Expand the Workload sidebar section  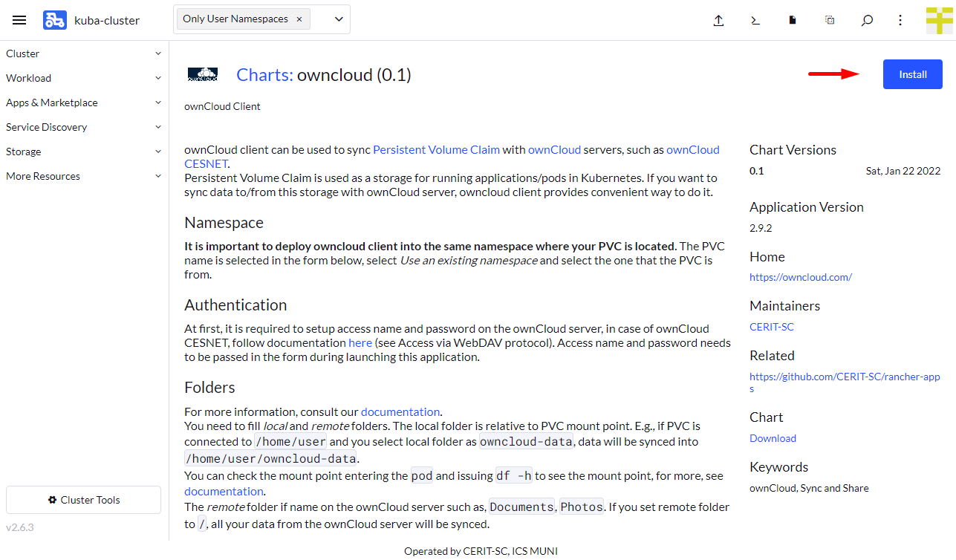tap(83, 78)
